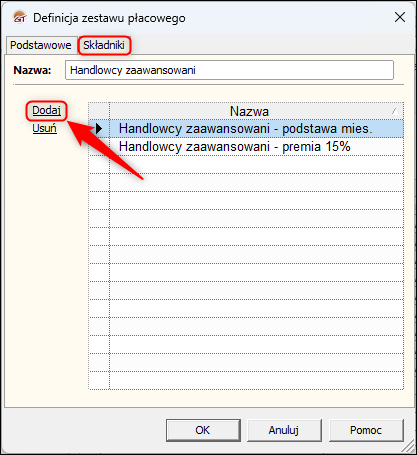
Task: Open help via the Pomoc button
Action: 366,430
